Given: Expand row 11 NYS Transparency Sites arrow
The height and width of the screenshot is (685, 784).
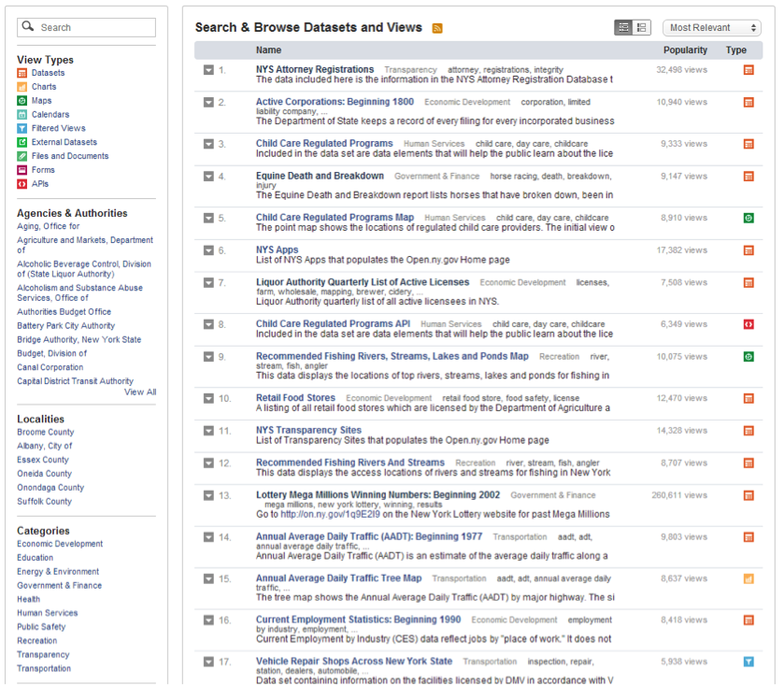Looking at the screenshot, I should click(x=208, y=431).
